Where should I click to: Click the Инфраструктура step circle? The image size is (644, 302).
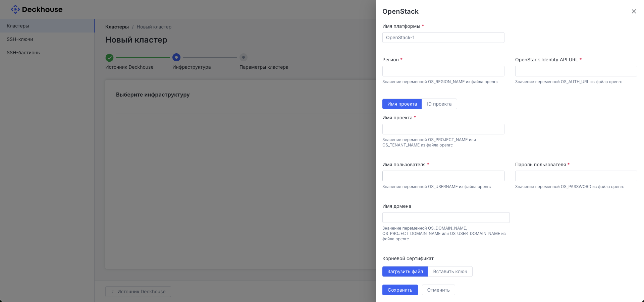pyautogui.click(x=176, y=57)
